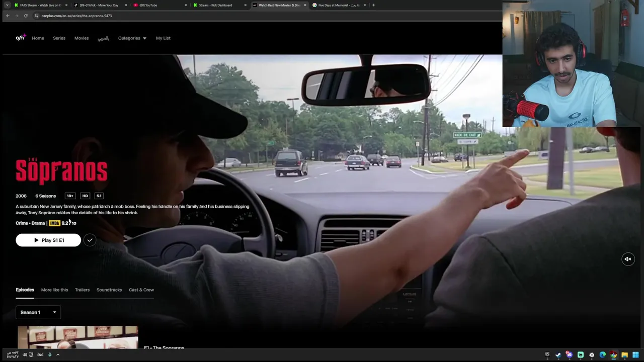Click the network icon in system tray
This screenshot has width=644, height=362.
coord(31,355)
